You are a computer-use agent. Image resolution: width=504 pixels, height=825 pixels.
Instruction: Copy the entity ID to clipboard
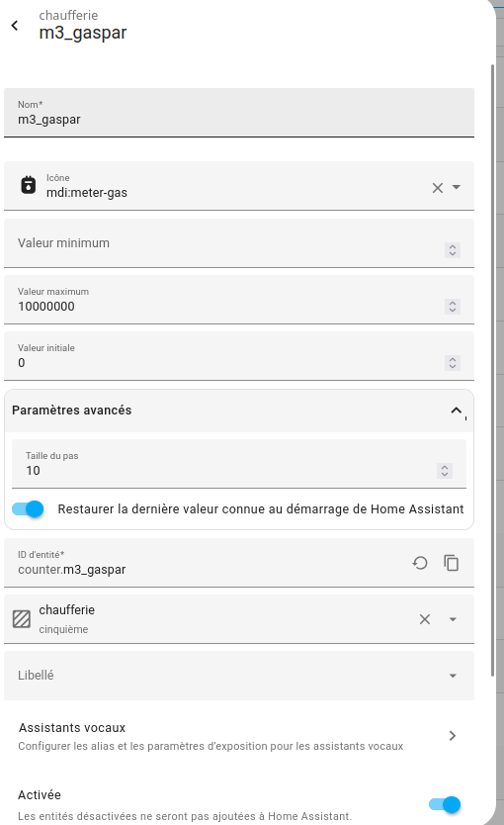[452, 563]
